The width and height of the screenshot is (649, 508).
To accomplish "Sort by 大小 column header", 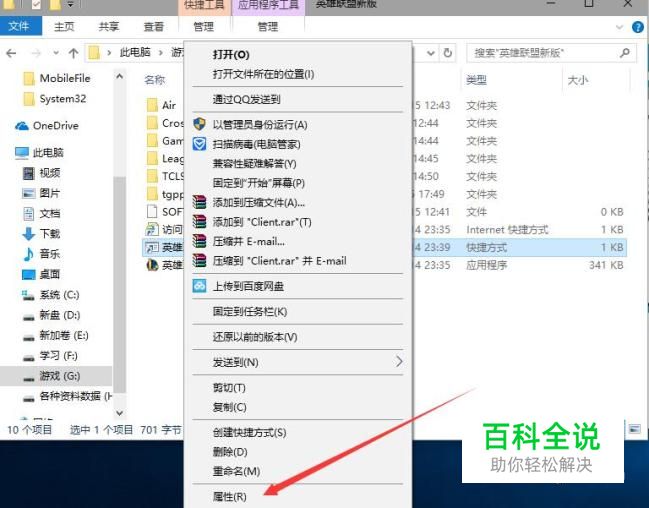I will 578,79.
